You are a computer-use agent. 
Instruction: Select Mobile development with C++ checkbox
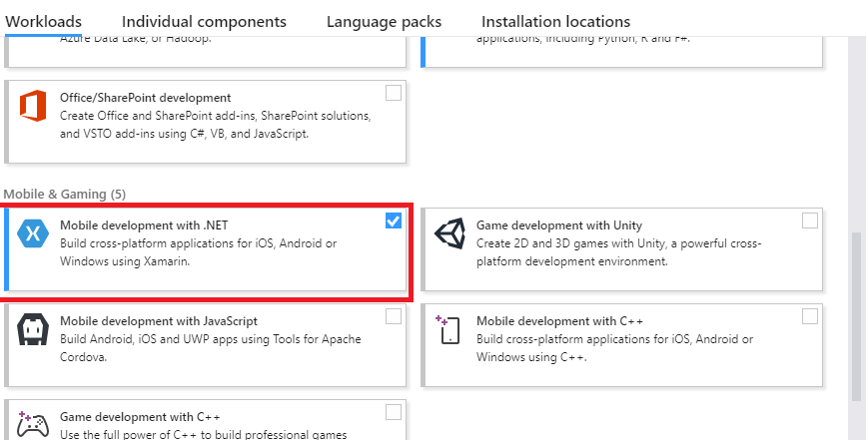(809, 316)
